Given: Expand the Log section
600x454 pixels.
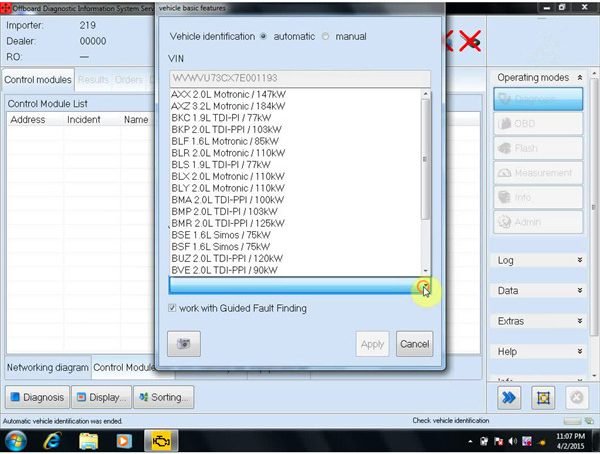Looking at the screenshot, I should point(580,260).
